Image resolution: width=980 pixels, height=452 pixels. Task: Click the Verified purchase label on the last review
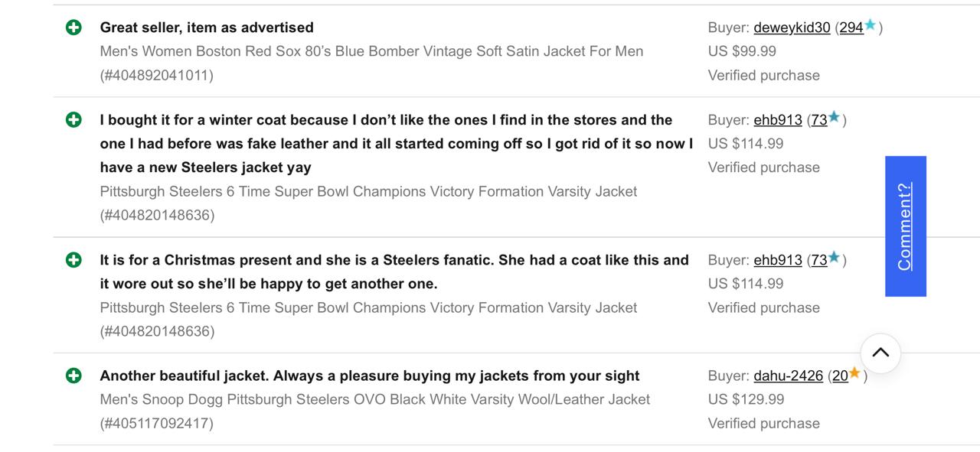pos(763,423)
